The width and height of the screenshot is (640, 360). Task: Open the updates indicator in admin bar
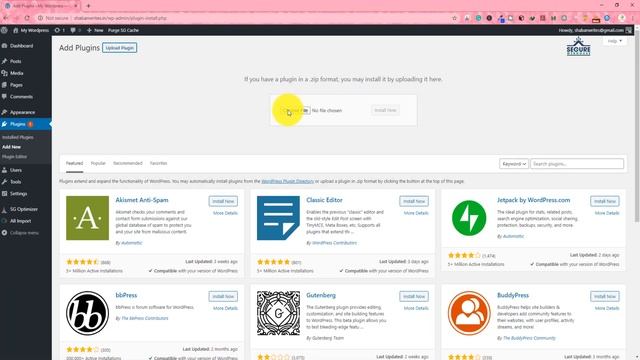point(60,30)
